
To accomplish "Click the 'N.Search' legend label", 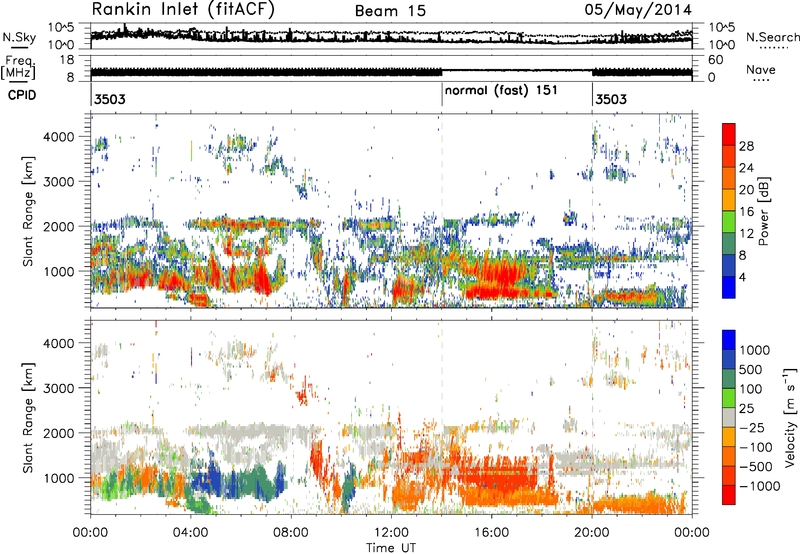I will (x=772, y=37).
